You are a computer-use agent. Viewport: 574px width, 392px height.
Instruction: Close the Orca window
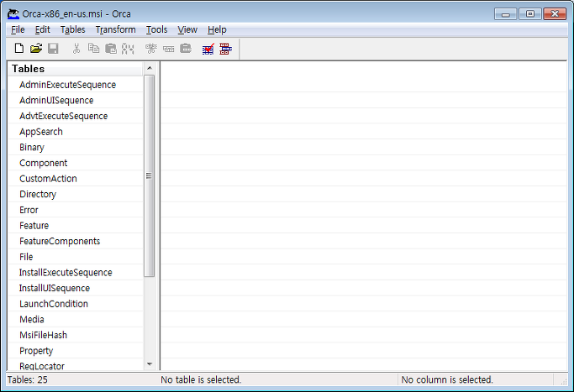pos(555,14)
